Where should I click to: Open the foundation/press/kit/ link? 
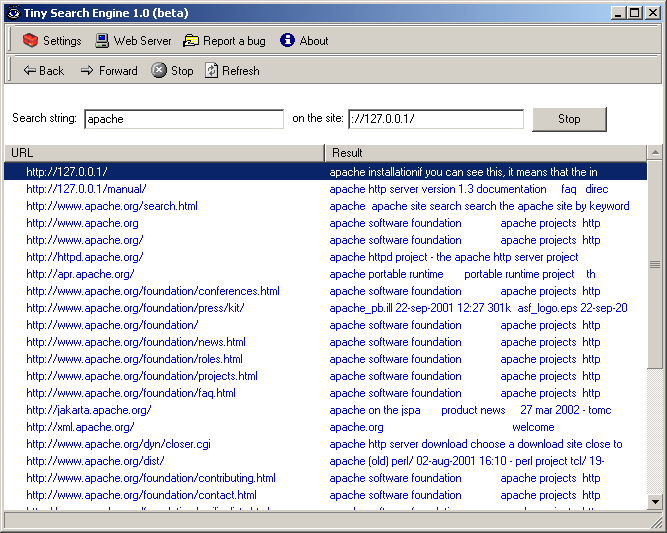click(x=135, y=308)
